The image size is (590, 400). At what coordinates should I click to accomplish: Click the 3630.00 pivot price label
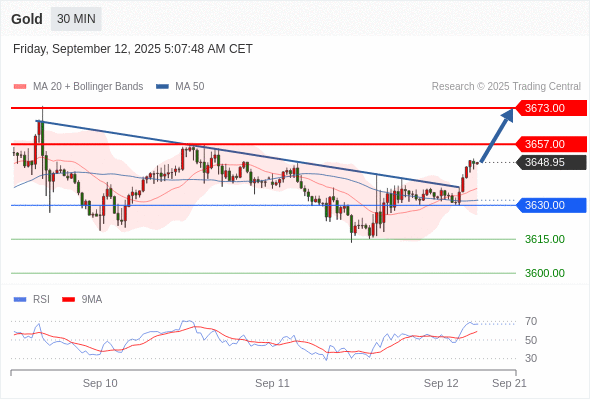point(551,205)
